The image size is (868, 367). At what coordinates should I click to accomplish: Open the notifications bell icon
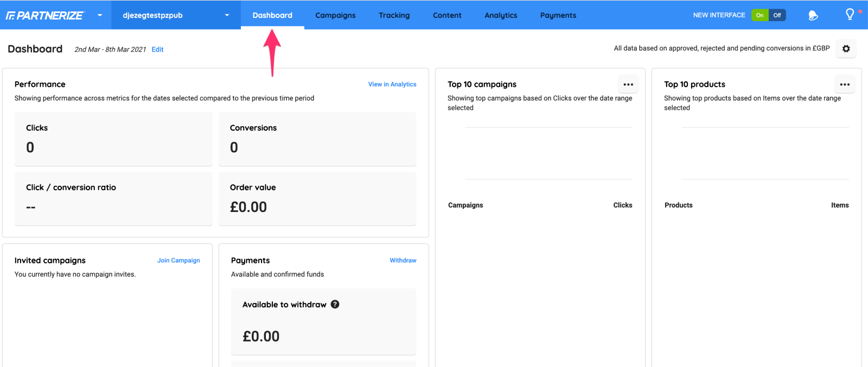click(813, 15)
